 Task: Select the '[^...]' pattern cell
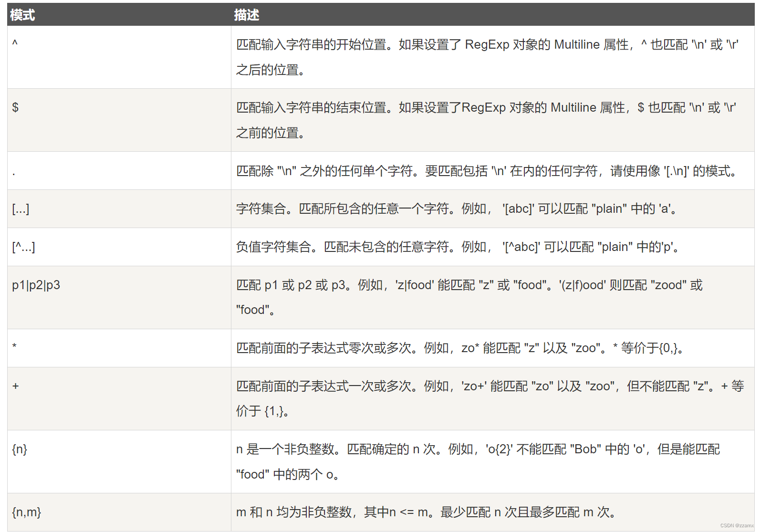coord(119,247)
